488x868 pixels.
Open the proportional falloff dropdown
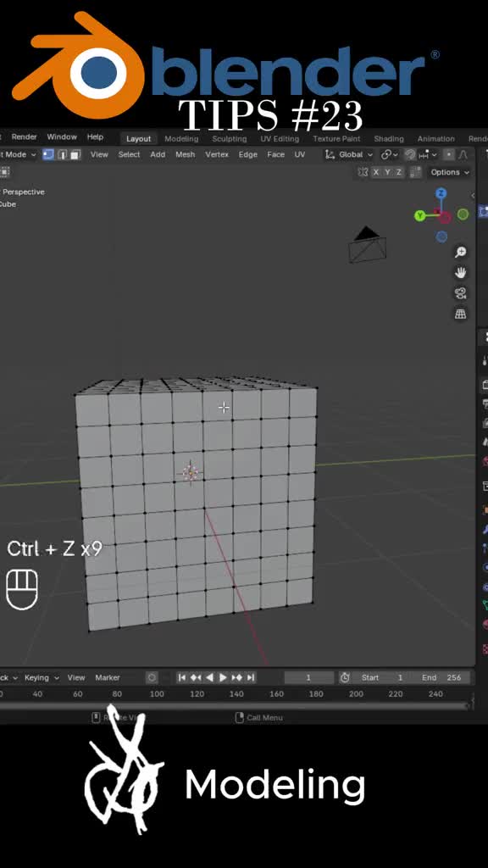pyautogui.click(x=463, y=154)
